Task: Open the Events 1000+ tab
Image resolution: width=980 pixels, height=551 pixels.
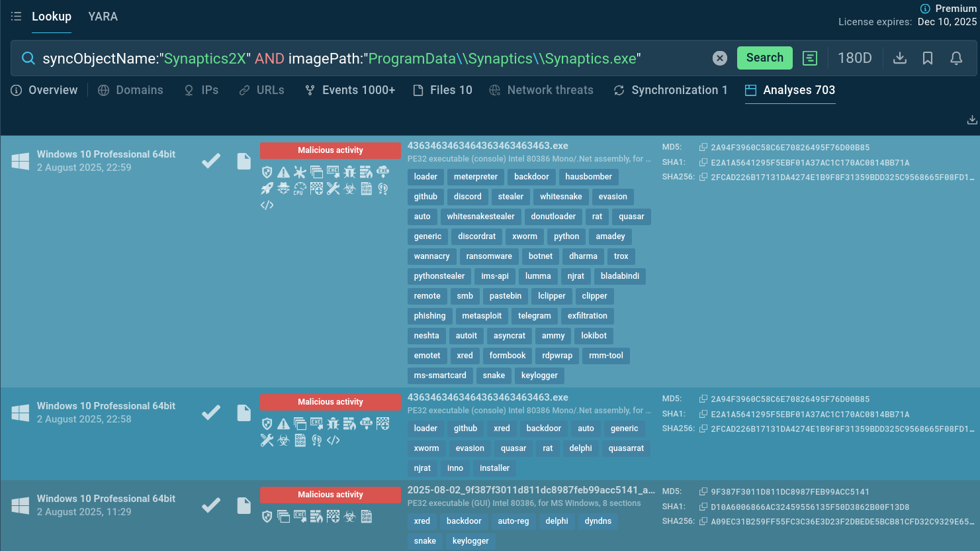Action: (x=350, y=90)
